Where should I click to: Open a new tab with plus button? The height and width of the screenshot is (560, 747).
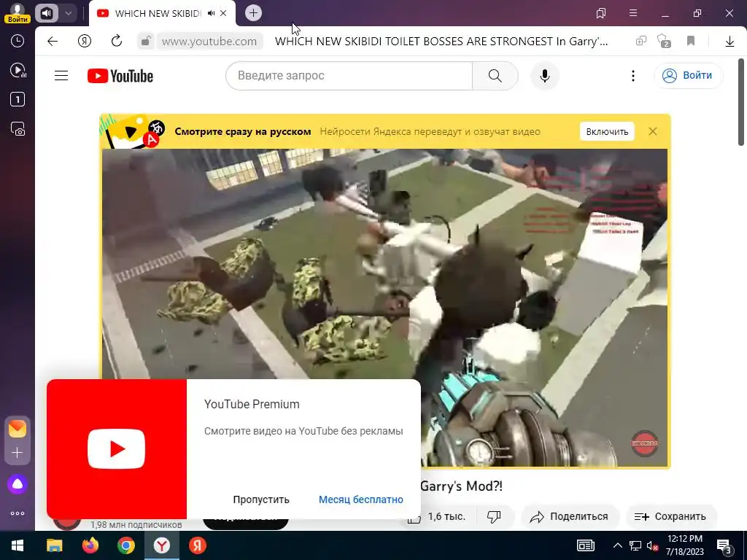click(253, 13)
